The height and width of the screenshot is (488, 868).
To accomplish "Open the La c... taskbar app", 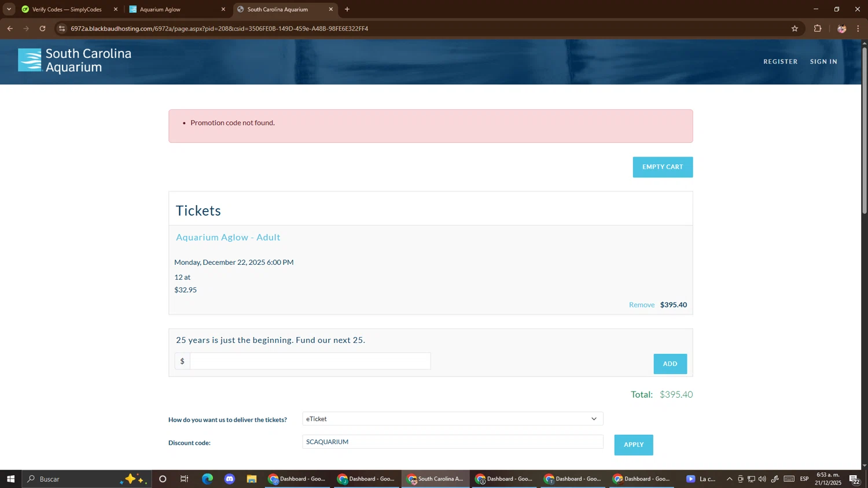I will point(701,479).
